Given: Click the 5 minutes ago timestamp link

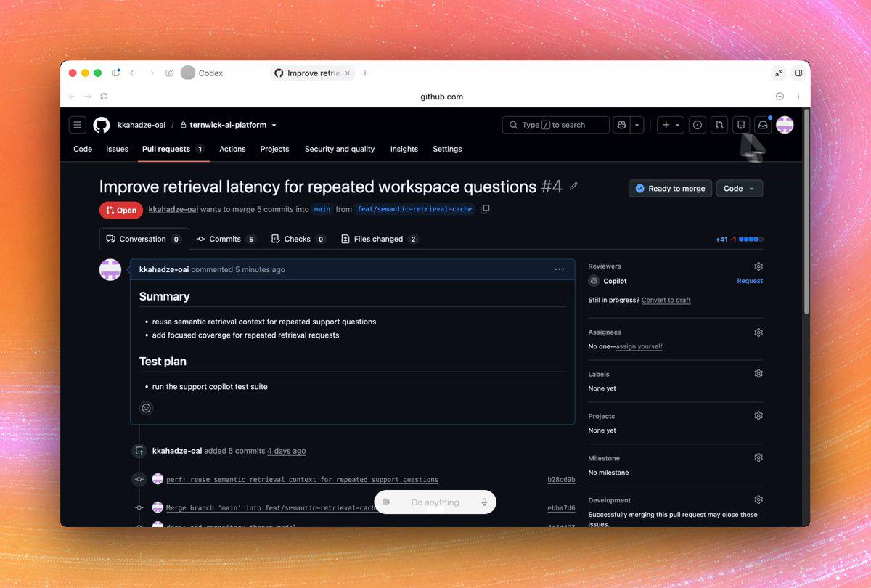Looking at the screenshot, I should pos(260,269).
